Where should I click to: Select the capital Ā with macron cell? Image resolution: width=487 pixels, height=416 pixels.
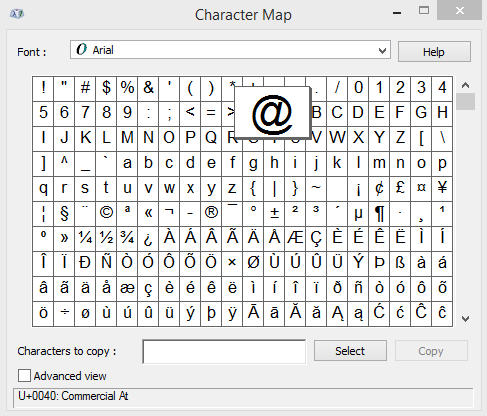point(253,313)
